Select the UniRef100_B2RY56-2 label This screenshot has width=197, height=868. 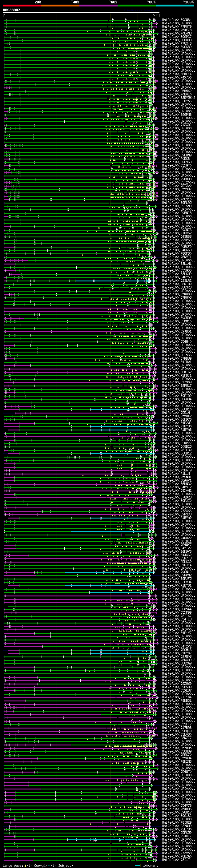pos(179,98)
